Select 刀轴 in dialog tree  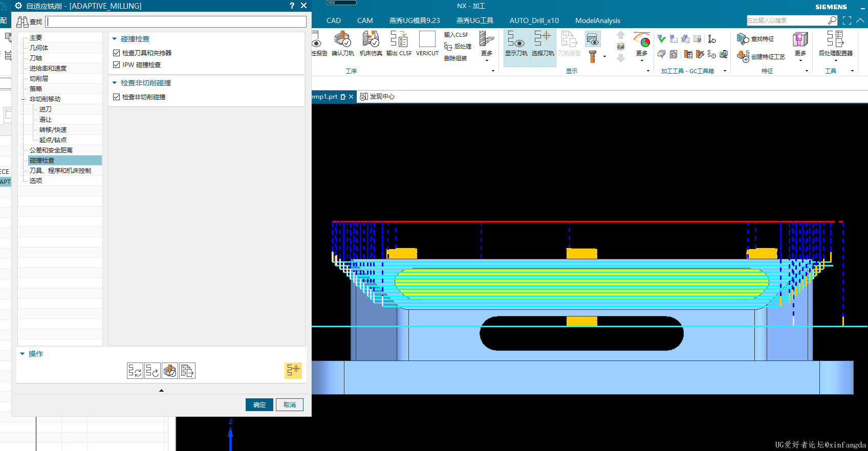coord(36,58)
